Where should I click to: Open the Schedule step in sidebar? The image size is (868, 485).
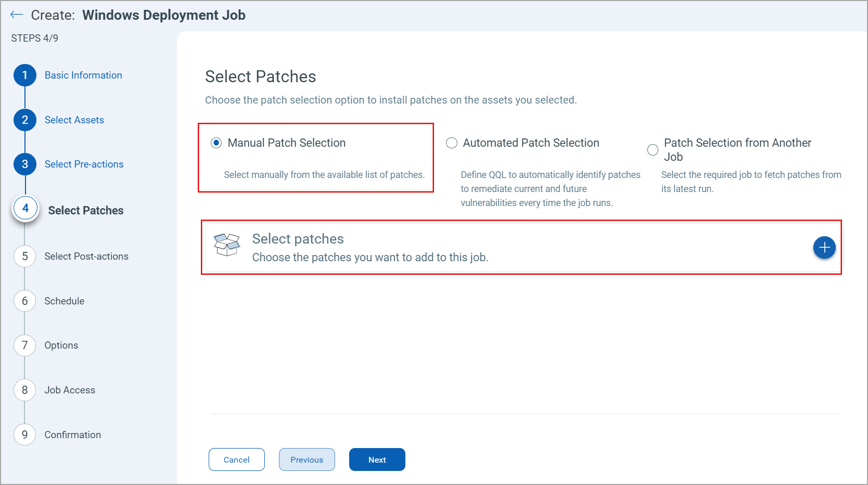point(65,301)
